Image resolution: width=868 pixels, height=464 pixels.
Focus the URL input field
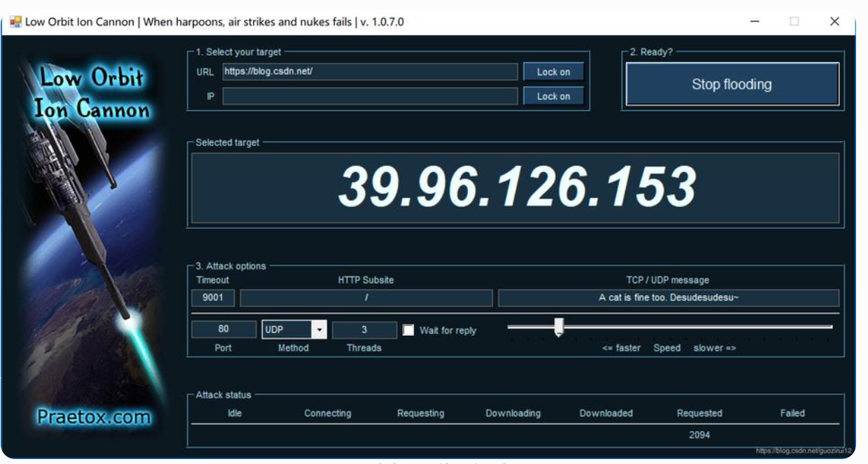[370, 71]
